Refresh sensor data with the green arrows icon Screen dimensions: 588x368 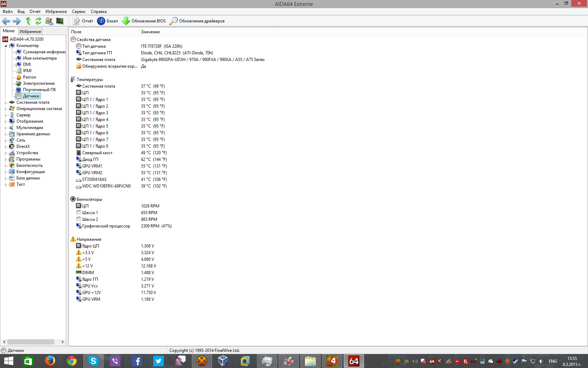38,21
